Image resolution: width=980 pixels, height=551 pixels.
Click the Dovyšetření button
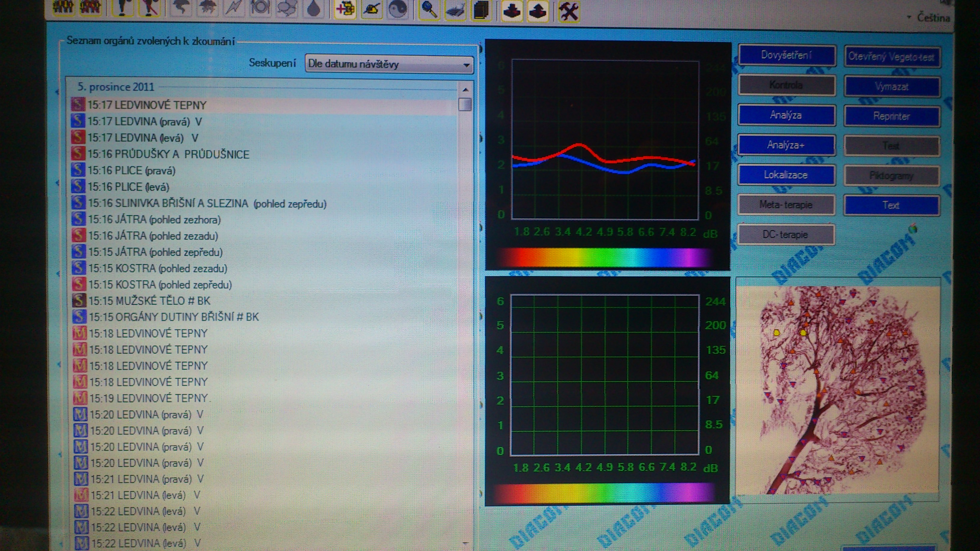point(786,56)
